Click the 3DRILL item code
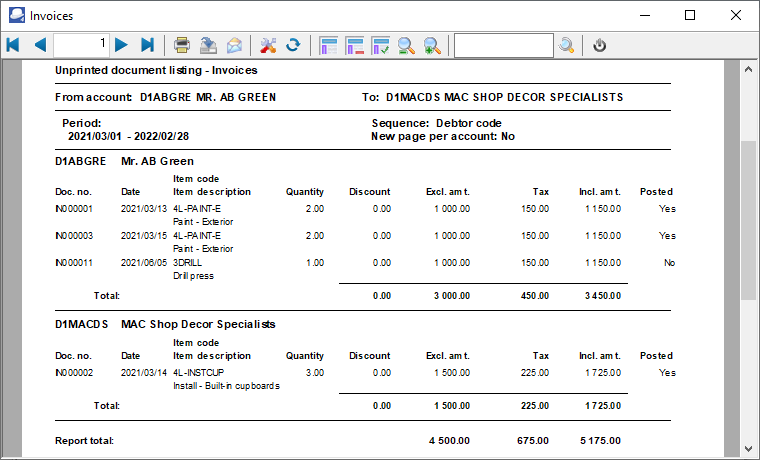Viewport: 760px width, 460px height. pos(188,263)
